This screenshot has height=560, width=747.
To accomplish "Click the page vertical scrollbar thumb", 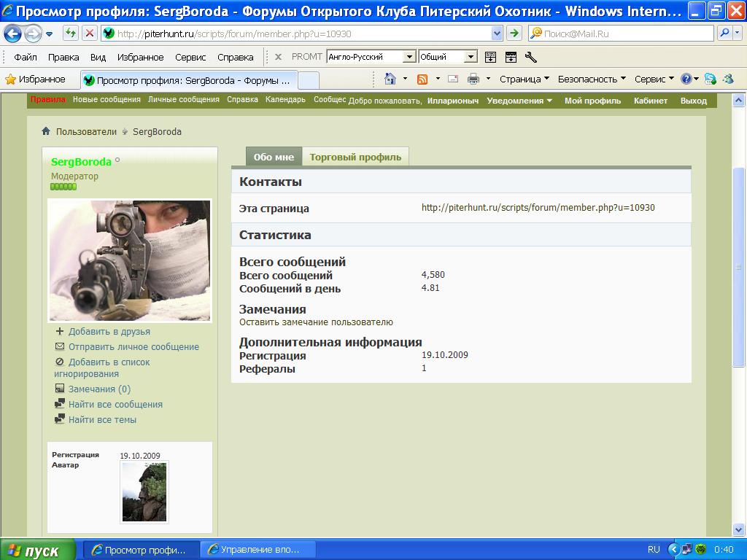I will [740, 266].
